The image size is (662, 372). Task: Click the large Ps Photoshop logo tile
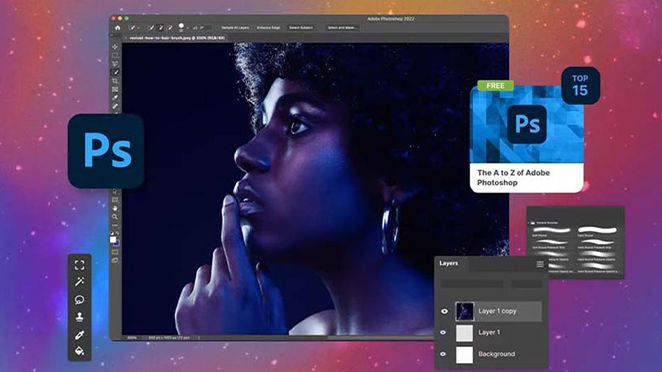(106, 151)
